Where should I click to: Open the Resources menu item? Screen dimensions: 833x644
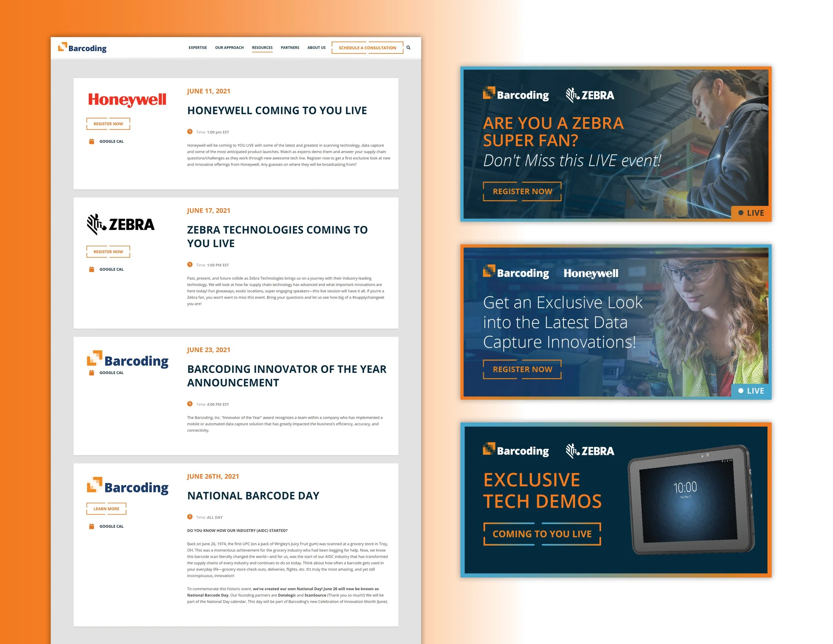[x=262, y=48]
